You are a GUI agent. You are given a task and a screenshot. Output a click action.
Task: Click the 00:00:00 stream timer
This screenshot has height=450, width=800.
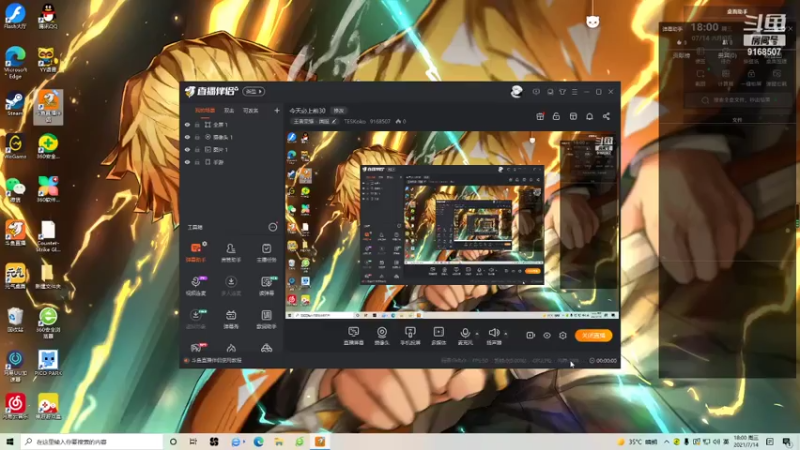pyautogui.click(x=603, y=360)
